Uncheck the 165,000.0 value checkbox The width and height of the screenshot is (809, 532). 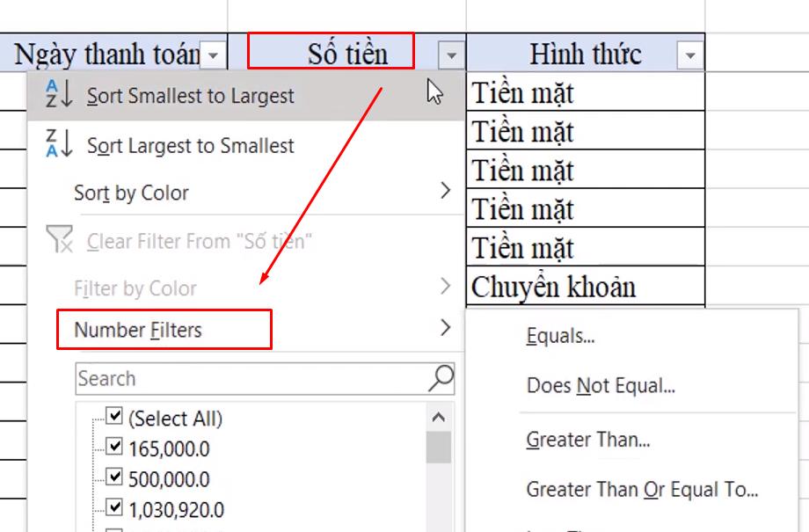click(113, 446)
